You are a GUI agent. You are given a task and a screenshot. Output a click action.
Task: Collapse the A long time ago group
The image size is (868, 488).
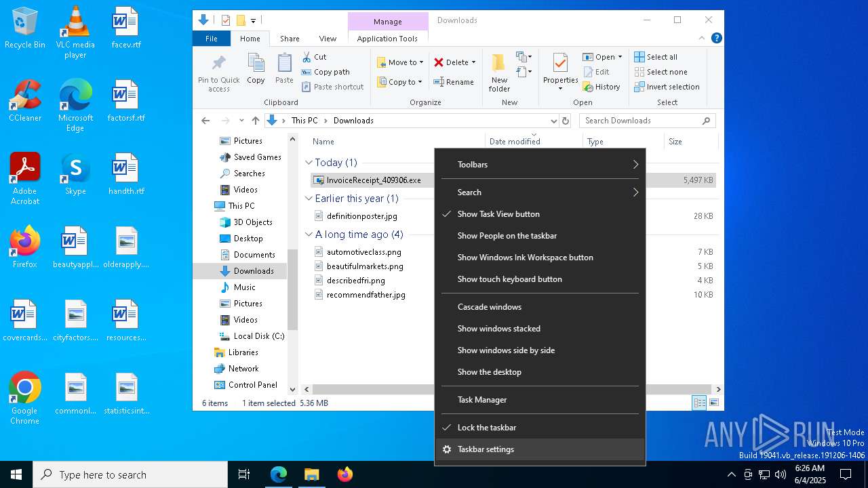(x=309, y=235)
